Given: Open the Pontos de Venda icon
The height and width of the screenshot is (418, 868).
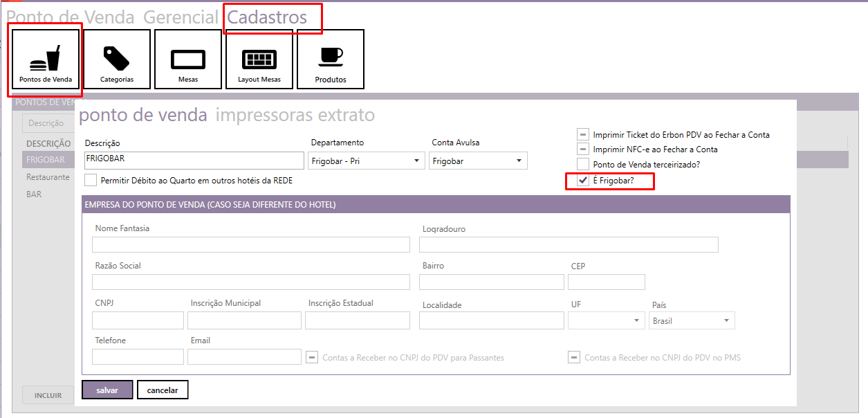Looking at the screenshot, I should click(x=46, y=60).
